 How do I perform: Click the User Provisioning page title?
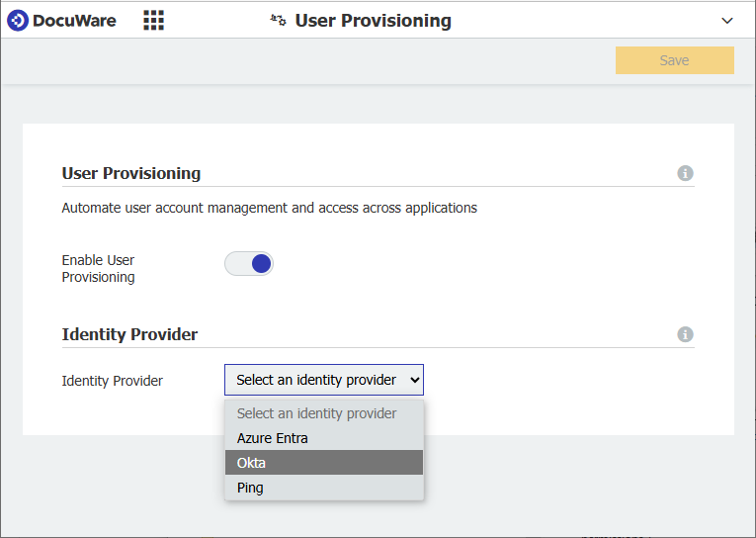coord(373,21)
